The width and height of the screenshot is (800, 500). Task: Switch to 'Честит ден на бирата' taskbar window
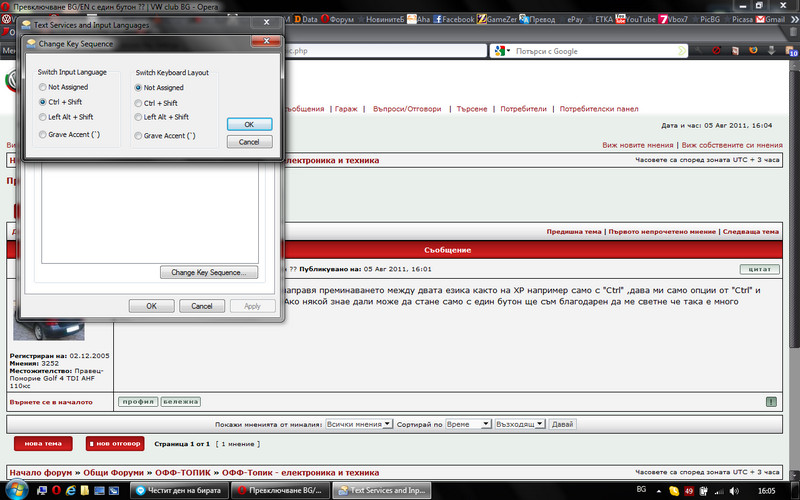pos(180,490)
